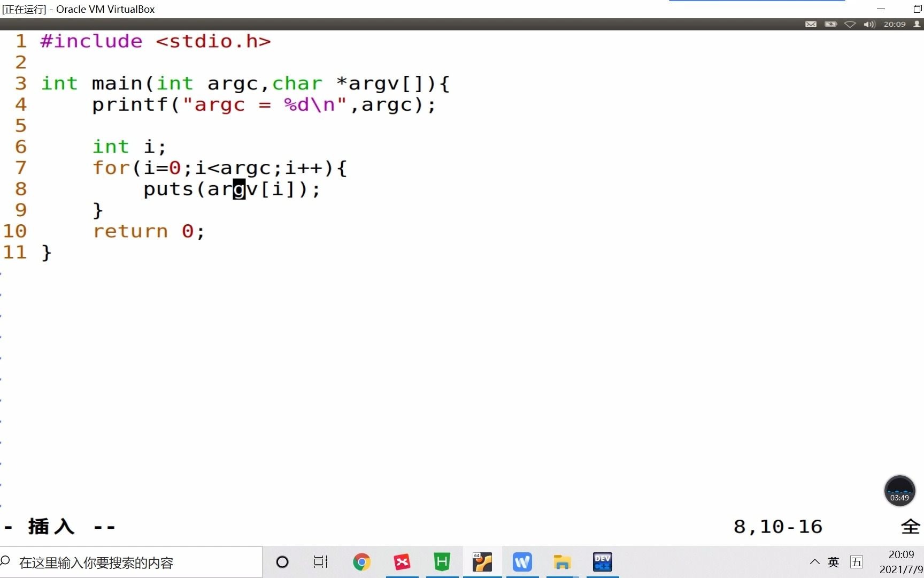Open the mail envelope indicator in Ubuntu panel
924x578 pixels.
[811, 24]
